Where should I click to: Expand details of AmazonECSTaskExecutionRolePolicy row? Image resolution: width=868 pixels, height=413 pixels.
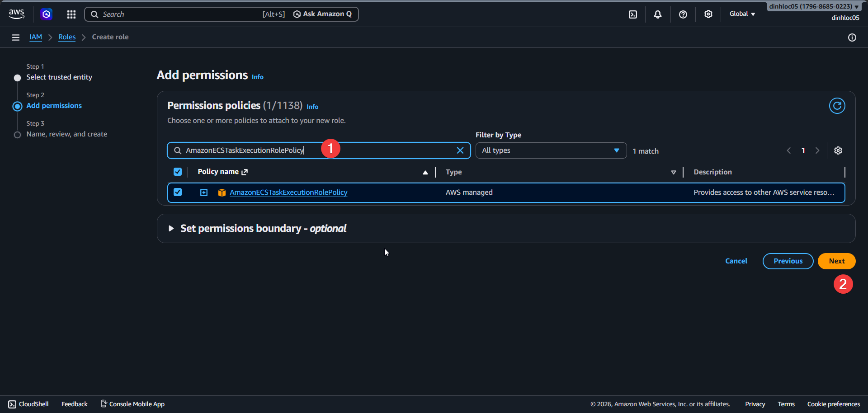203,192
